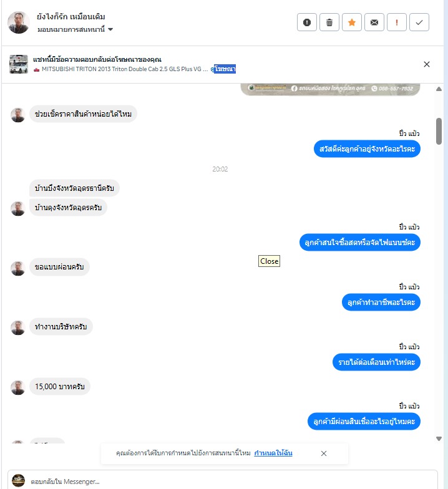
Task: Open the customer profile picture in header
Action: tap(19, 22)
